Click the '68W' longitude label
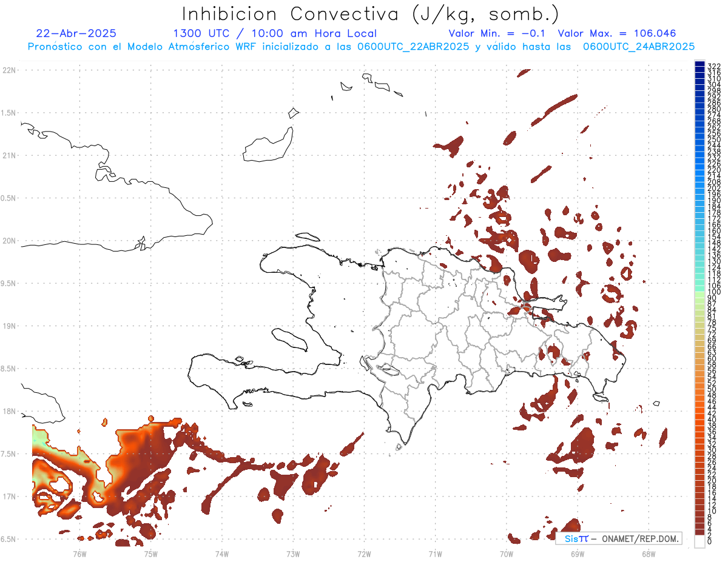 click(649, 554)
